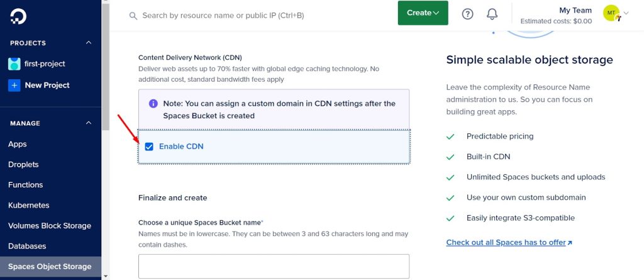This screenshot has width=644, height=280.
Task: Click Simple scalable object storage heading
Action: coord(530,60)
